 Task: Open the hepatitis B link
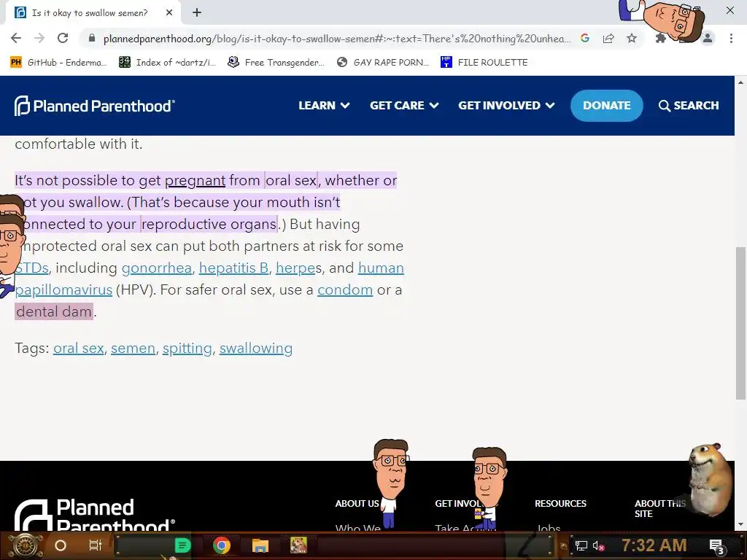tap(233, 268)
